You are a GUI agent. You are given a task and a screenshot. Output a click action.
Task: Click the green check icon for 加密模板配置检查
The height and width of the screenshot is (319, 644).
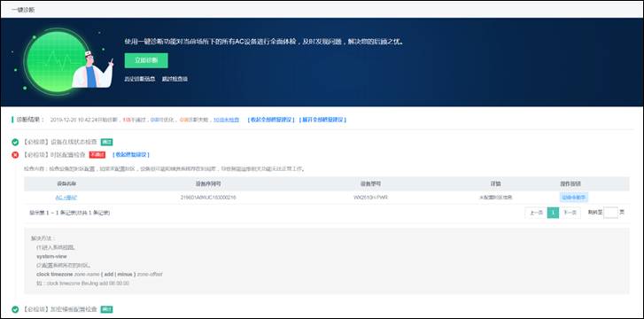click(x=15, y=309)
